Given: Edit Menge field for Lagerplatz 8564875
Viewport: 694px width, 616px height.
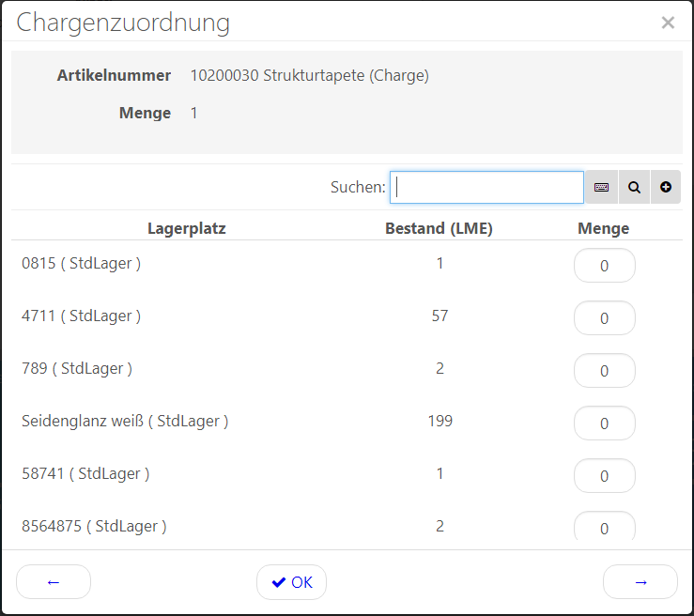Looking at the screenshot, I should pyautogui.click(x=604, y=528).
